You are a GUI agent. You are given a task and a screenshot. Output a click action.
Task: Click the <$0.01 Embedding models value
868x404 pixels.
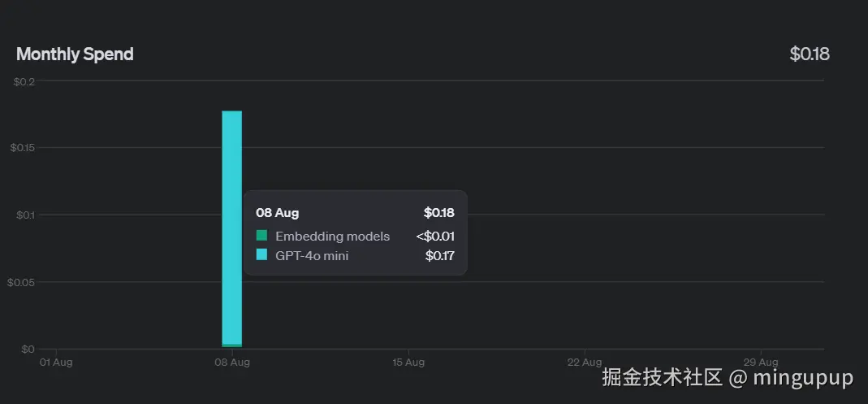pyautogui.click(x=434, y=237)
